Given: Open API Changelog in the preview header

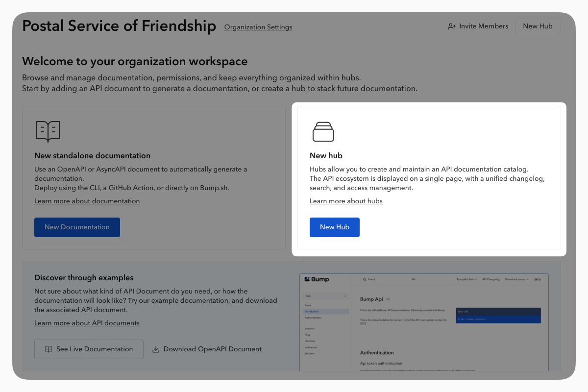Looking at the screenshot, I should click(x=491, y=279).
